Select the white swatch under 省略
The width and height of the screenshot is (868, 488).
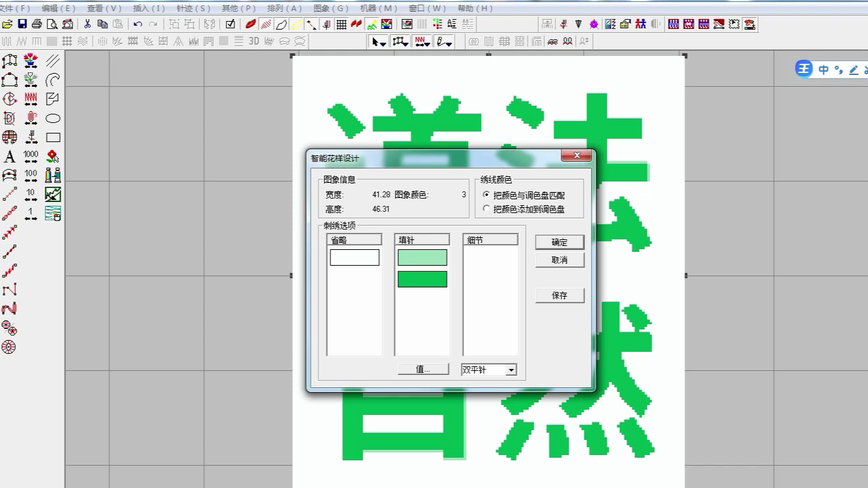click(x=355, y=257)
